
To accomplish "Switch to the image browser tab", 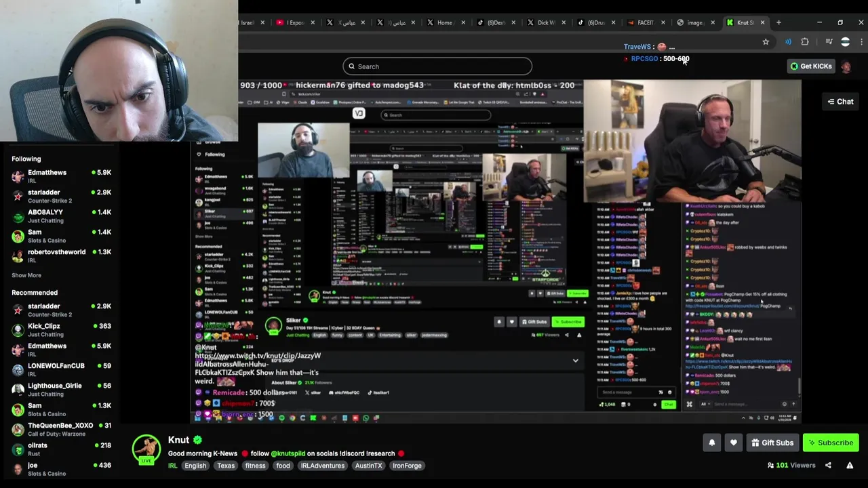I will click(x=695, y=22).
